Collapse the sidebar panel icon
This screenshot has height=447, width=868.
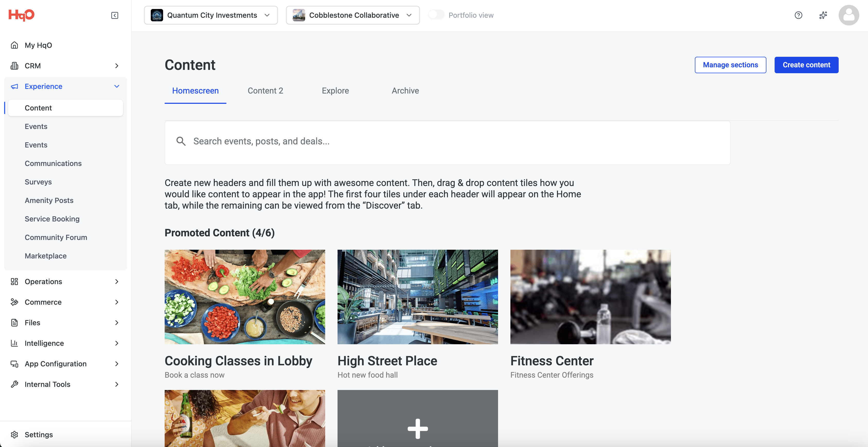pos(114,15)
